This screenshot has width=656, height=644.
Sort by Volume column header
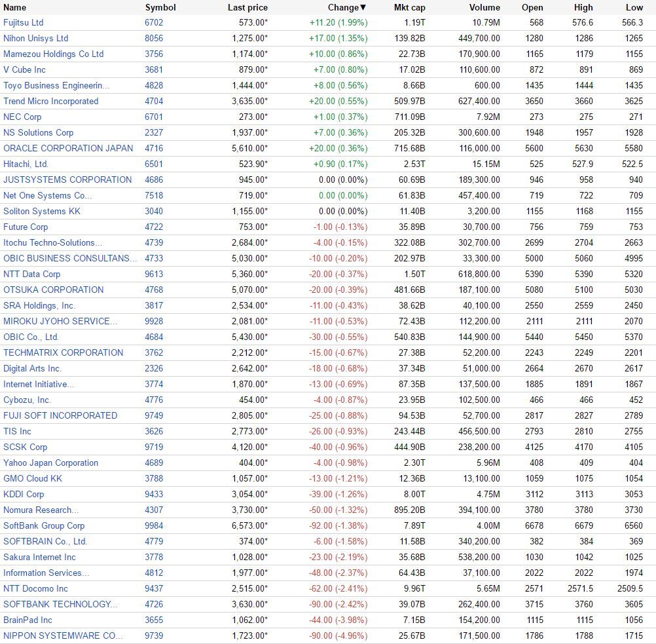[x=484, y=8]
